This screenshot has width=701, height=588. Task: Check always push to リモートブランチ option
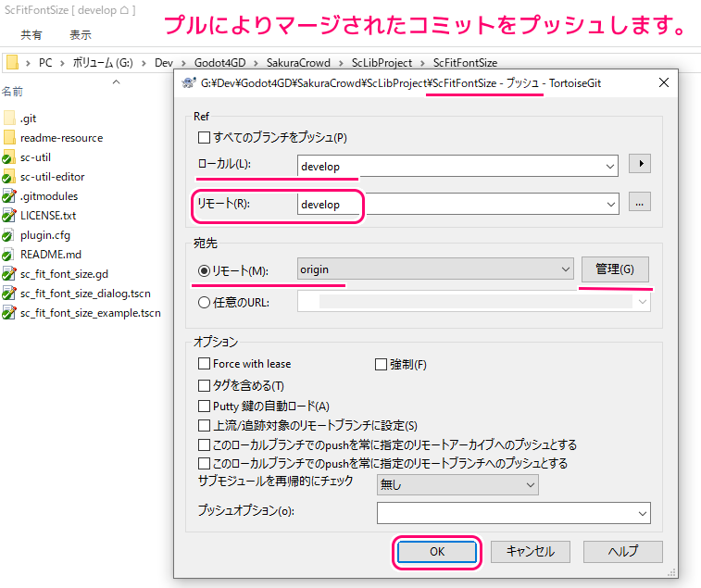(x=204, y=463)
